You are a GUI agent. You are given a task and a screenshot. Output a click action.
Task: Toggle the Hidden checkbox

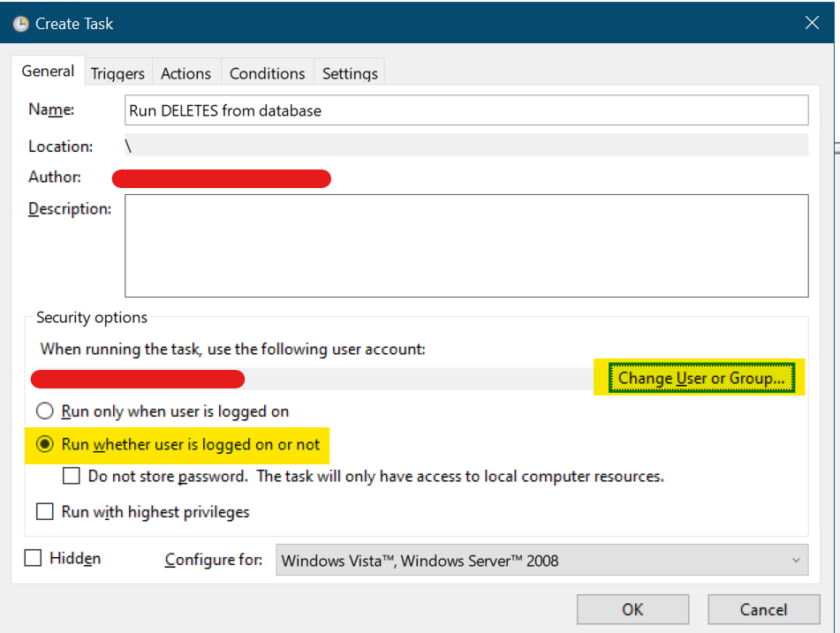(x=34, y=558)
